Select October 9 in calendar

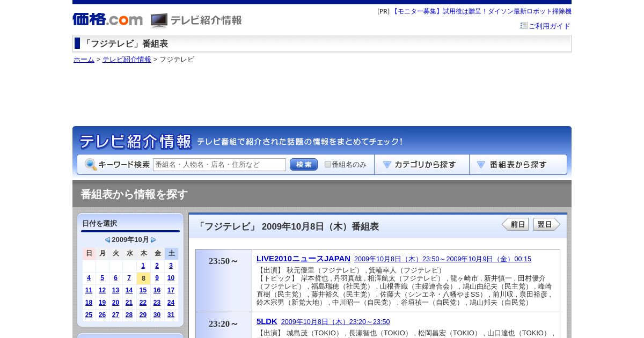(x=157, y=278)
